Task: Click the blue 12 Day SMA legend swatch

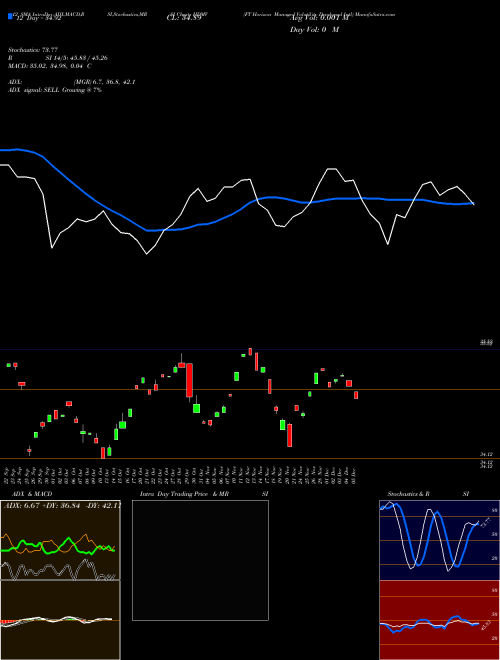Action: pyautogui.click(x=11, y=16)
